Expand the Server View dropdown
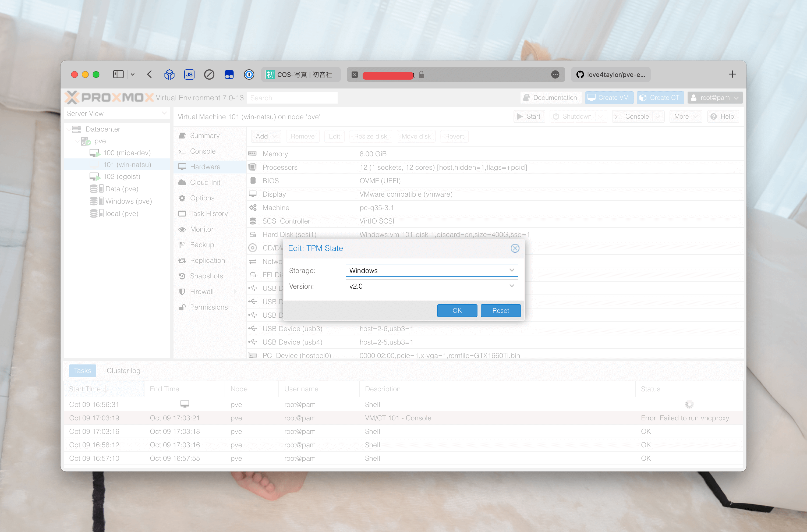This screenshot has width=807, height=532. pyautogui.click(x=164, y=113)
